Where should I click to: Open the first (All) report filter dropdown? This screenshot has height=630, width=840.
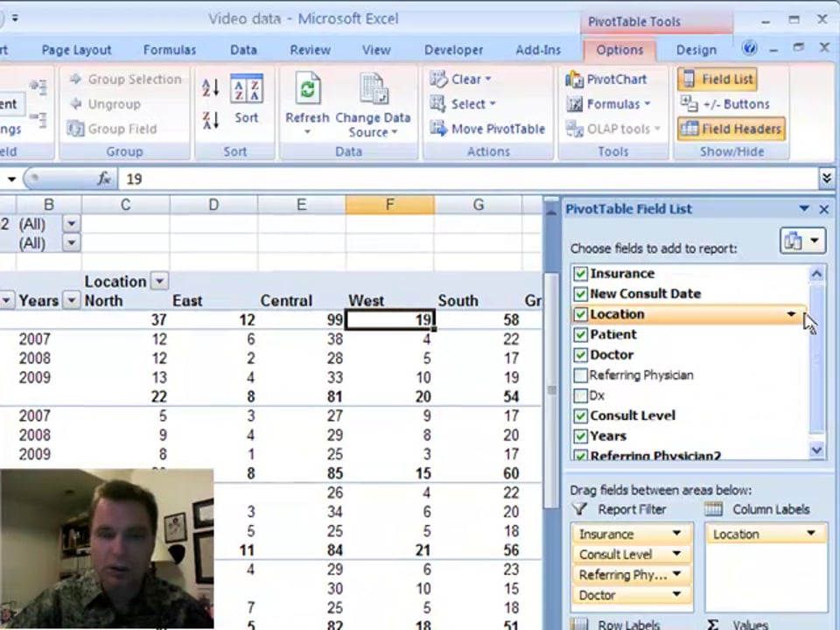point(71,223)
